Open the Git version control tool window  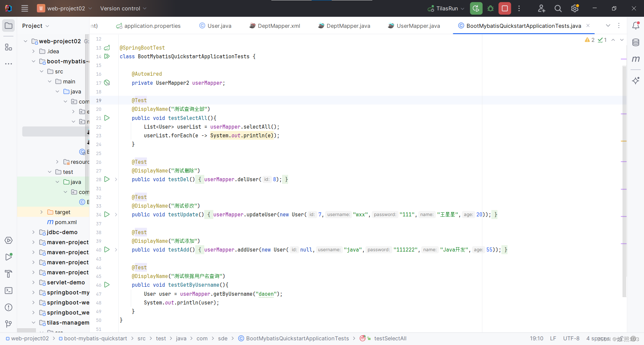click(9, 324)
